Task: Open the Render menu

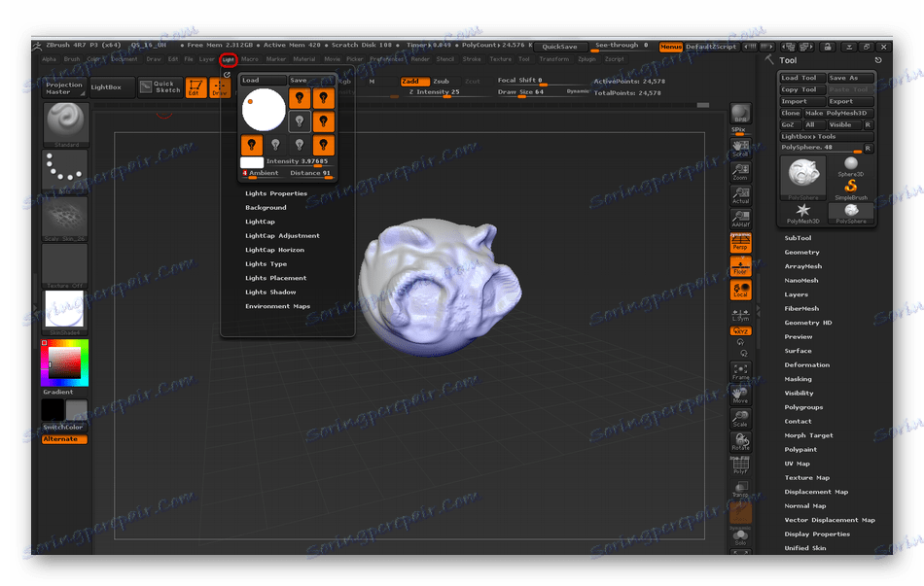Action: (419, 59)
